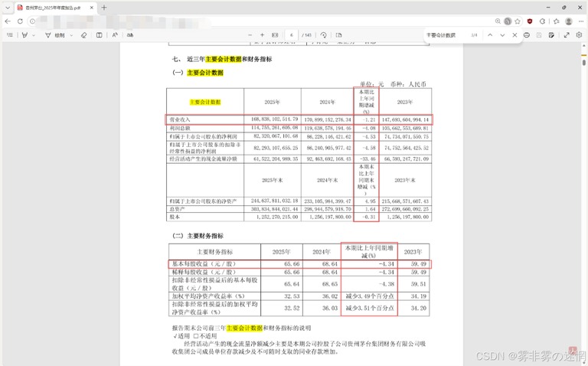The image size is (588, 366).
Task: Click the 利润总额 row label
Action: pos(180,128)
